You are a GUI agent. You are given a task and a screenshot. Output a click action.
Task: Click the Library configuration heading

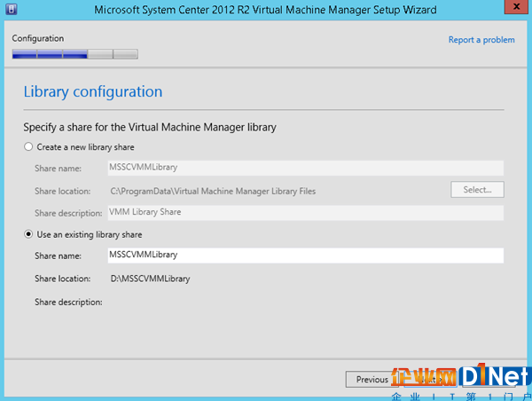pos(92,91)
